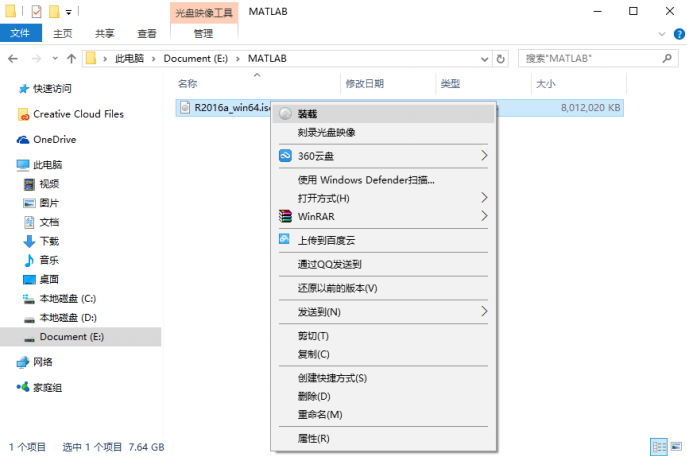Image resolution: width=687 pixels, height=456 pixels.
Task: Go forward with the right arrow
Action: 36,59
